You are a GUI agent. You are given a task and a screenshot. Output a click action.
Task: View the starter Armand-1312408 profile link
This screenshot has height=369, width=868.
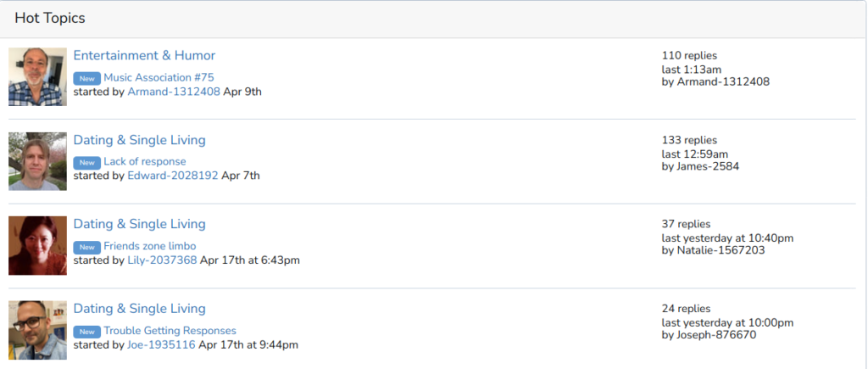(174, 92)
